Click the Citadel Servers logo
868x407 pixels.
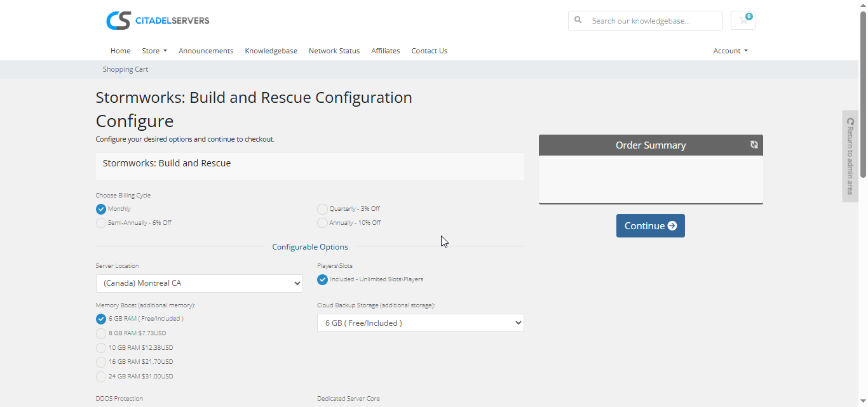click(x=158, y=20)
